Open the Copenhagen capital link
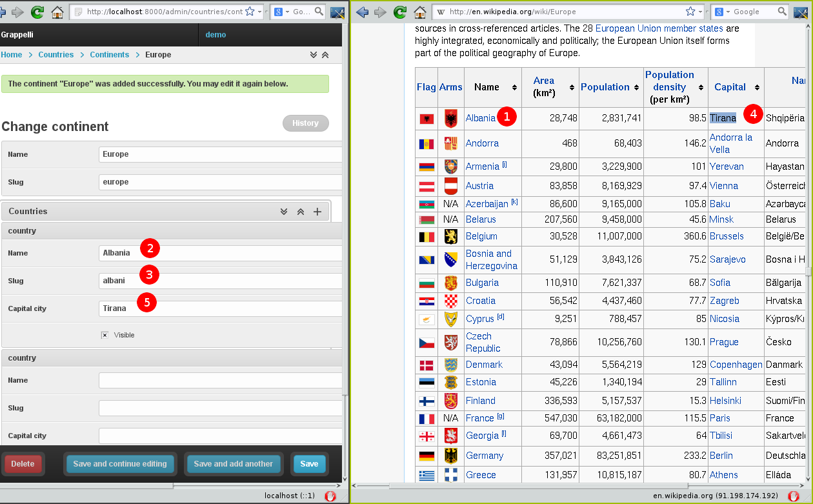 coord(736,365)
